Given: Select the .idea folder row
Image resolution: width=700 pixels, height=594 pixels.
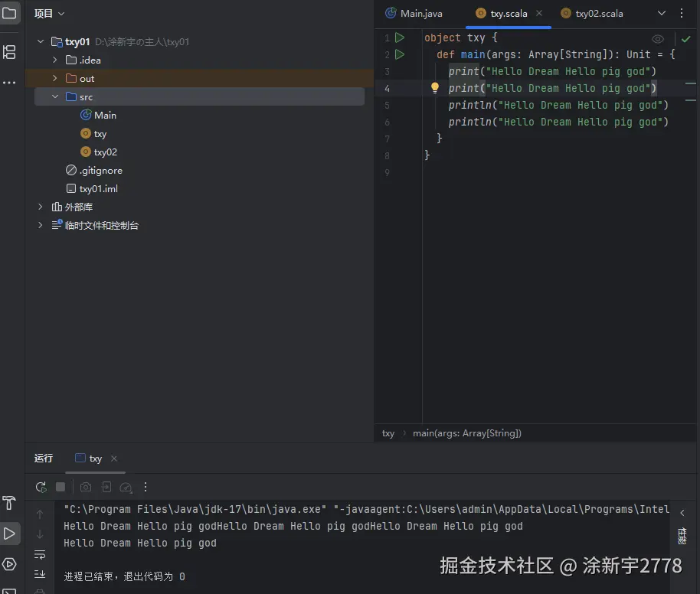Looking at the screenshot, I should point(200,60).
